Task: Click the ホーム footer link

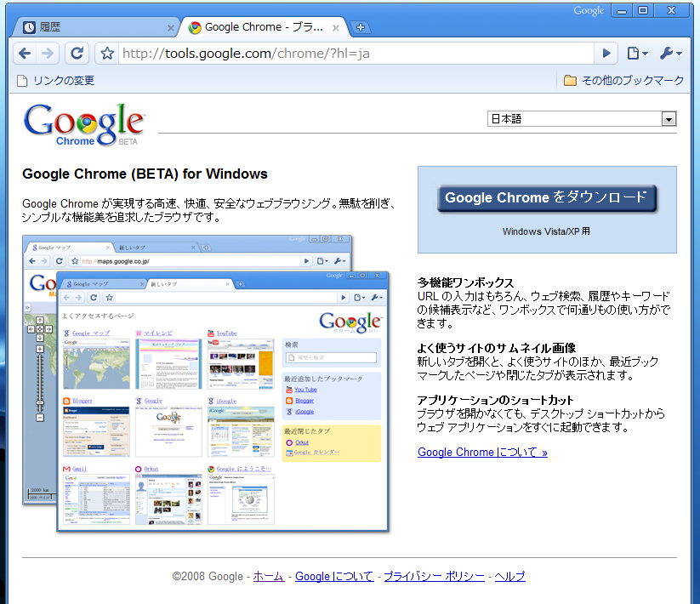Action: 269,576
